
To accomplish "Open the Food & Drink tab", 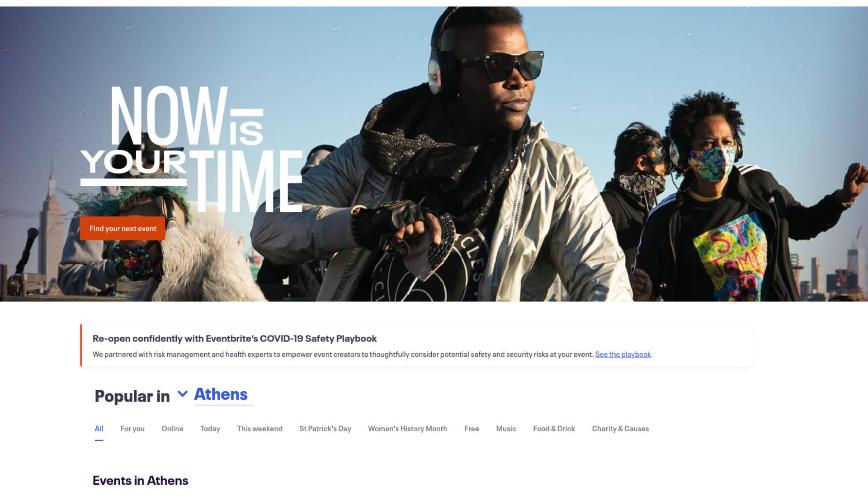I will coord(554,429).
